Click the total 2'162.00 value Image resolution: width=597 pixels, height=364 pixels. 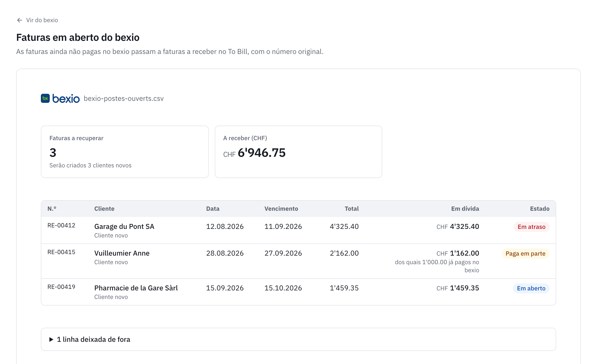[x=344, y=253]
